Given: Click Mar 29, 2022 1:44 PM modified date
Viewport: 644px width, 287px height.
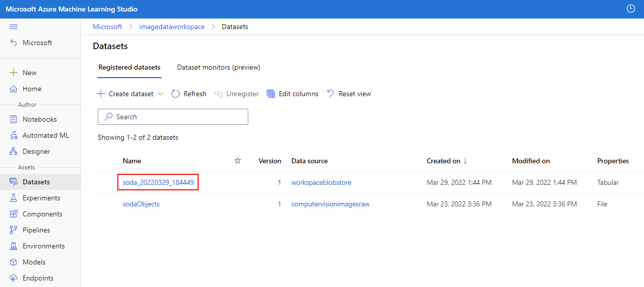Looking at the screenshot, I should 544,182.
